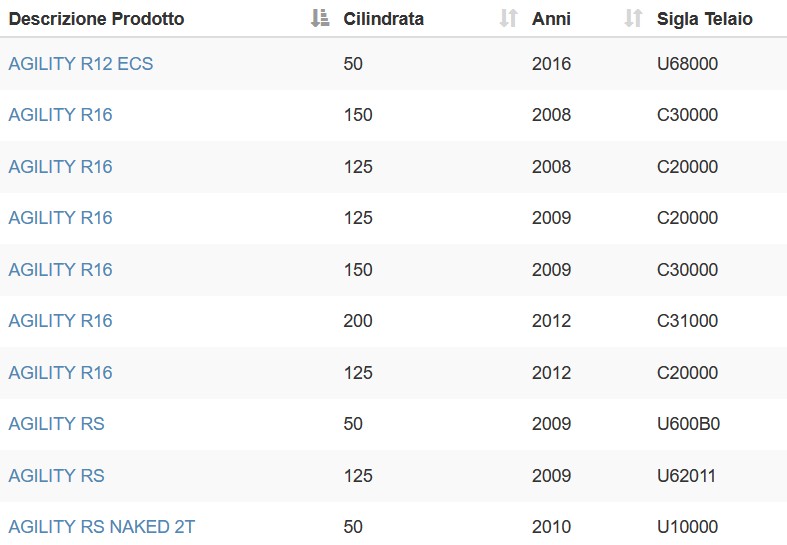Click the sort arrows icon beside Anni

pyautogui.click(x=633, y=18)
